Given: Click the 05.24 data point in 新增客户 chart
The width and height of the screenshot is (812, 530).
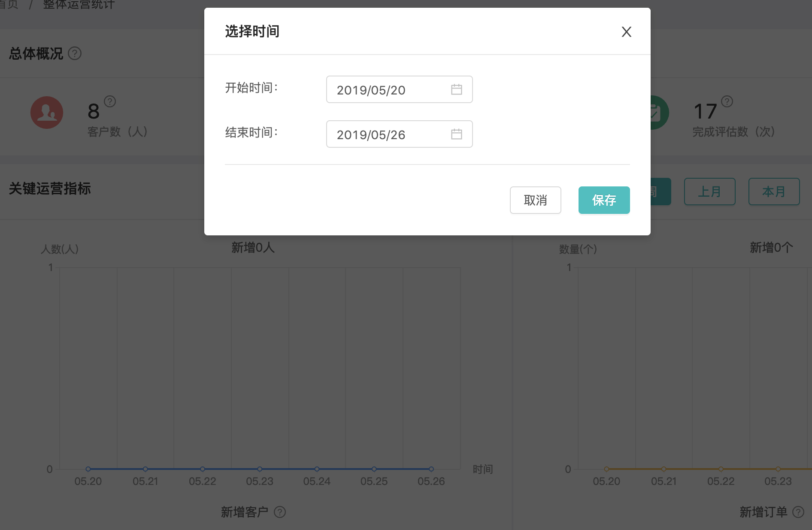Looking at the screenshot, I should tap(317, 469).
